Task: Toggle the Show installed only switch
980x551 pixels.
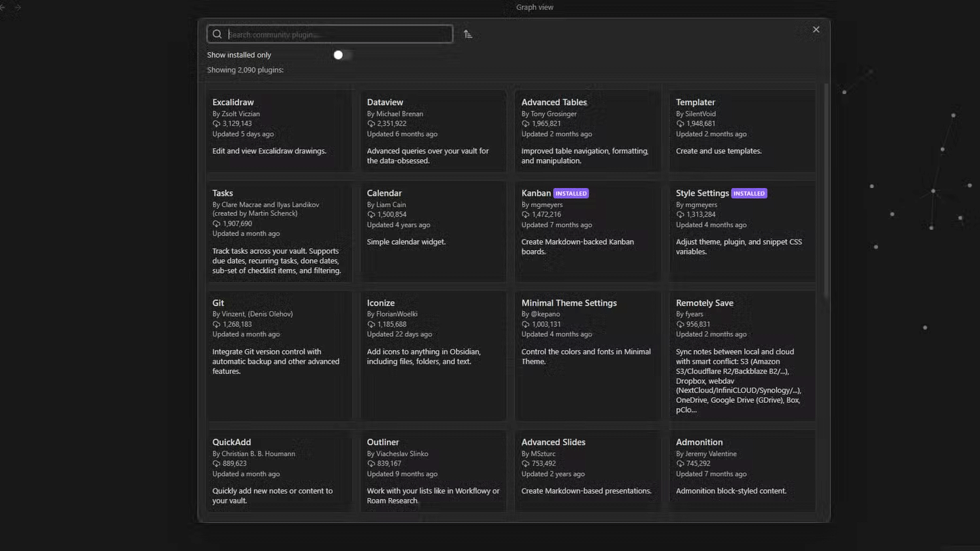Action: pos(342,55)
